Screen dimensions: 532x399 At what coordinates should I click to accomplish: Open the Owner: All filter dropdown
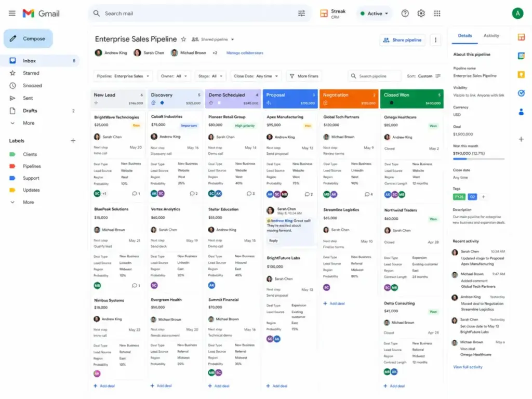coord(174,76)
